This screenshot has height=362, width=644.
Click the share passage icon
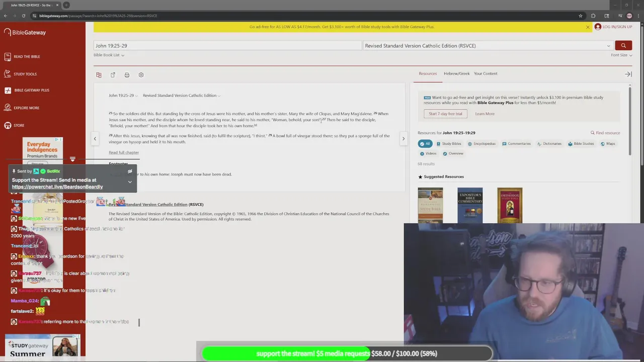pos(113,75)
